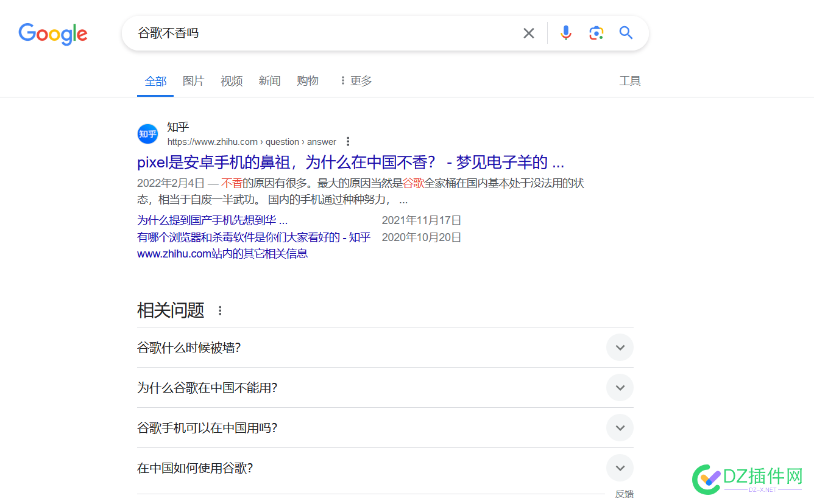This screenshot has width=814, height=504.
Task: Open three-dot menu beside 相关问题 heading
Action: [220, 310]
